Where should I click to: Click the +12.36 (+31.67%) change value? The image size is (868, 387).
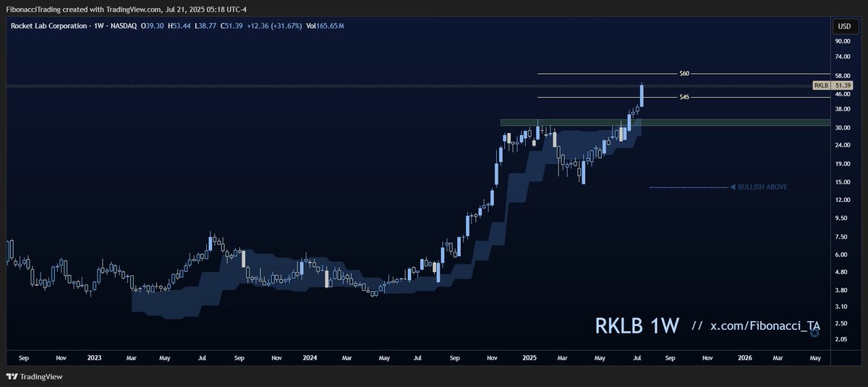tap(275, 26)
